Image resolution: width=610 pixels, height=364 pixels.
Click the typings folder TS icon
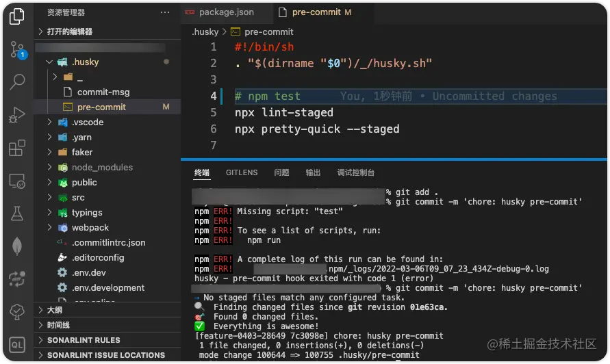[x=62, y=213]
